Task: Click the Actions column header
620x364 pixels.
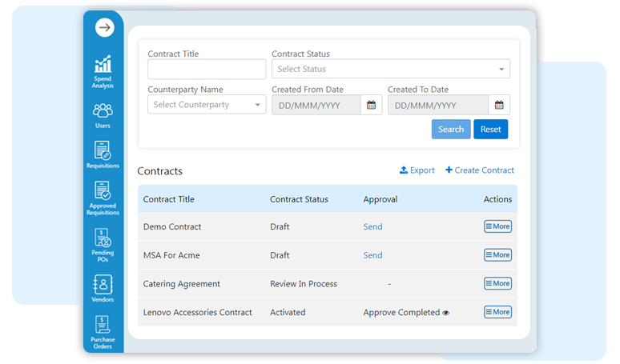Action: click(497, 199)
